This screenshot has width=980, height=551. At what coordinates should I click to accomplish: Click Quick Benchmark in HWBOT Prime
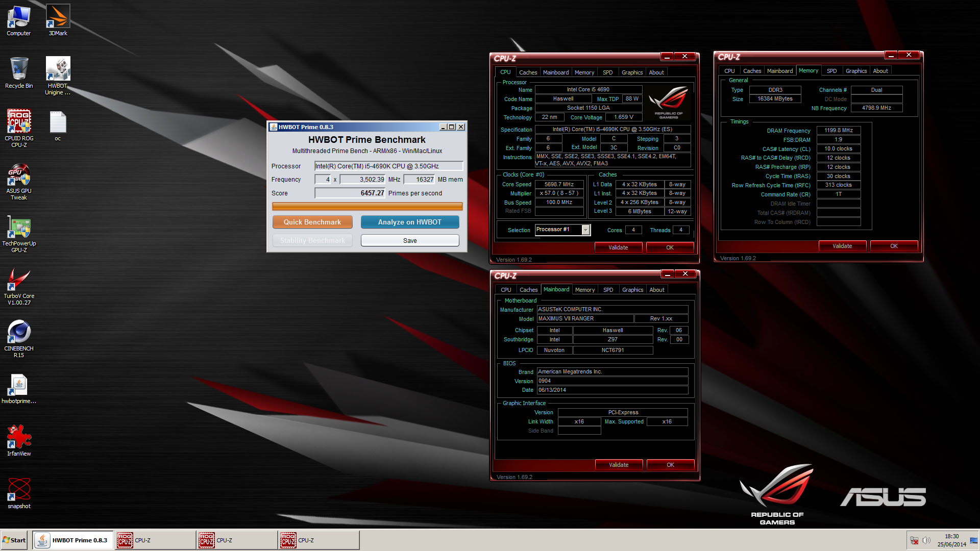click(x=312, y=222)
